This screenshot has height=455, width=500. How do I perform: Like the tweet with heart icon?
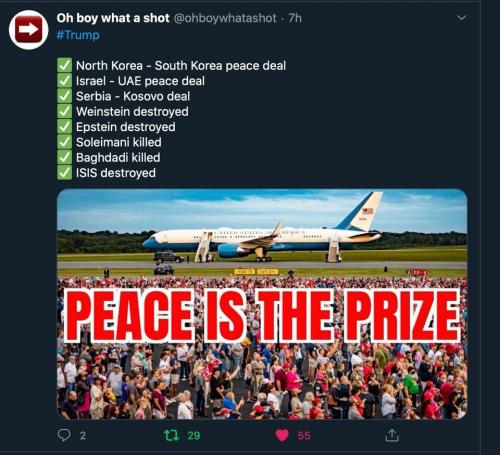(x=282, y=435)
